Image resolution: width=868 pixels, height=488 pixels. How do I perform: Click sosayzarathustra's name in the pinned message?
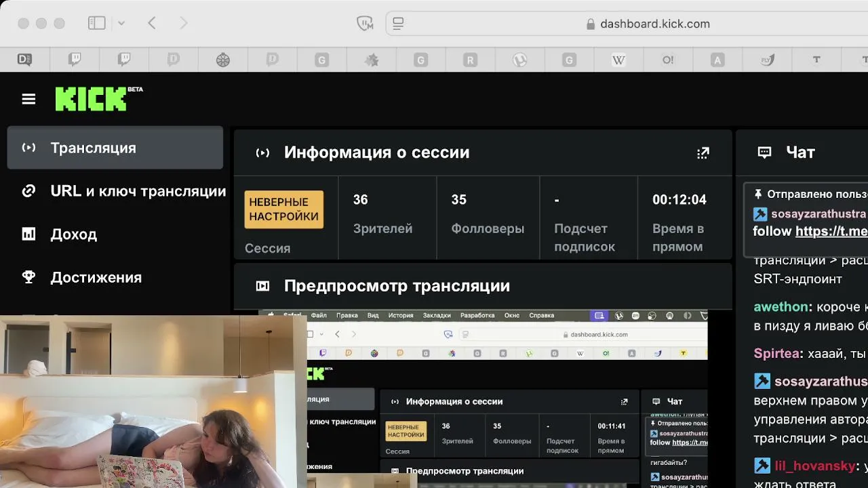point(818,213)
